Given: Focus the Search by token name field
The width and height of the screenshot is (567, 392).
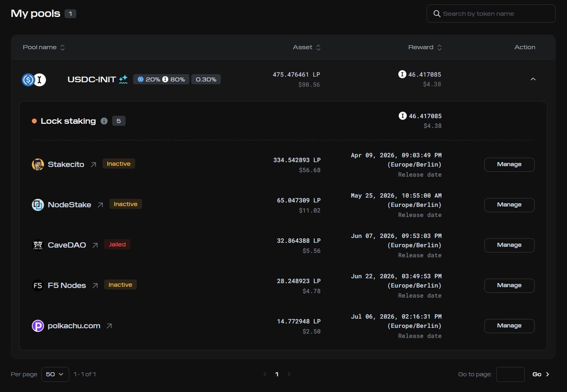Looking at the screenshot, I should pyautogui.click(x=496, y=14).
